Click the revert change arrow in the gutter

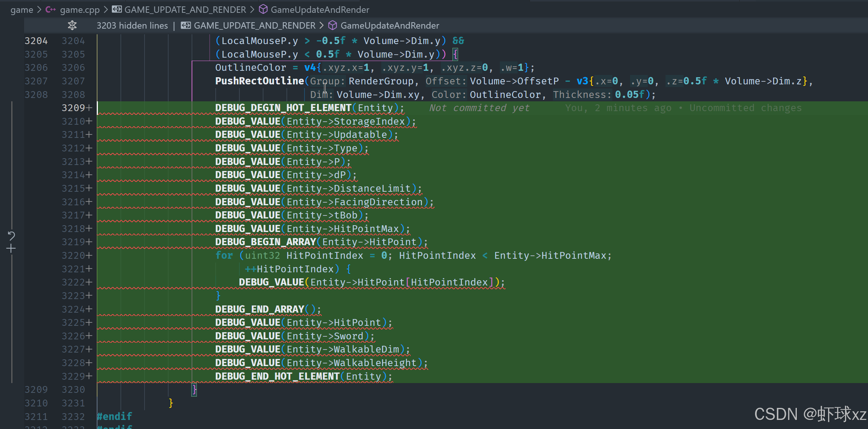pos(11,236)
